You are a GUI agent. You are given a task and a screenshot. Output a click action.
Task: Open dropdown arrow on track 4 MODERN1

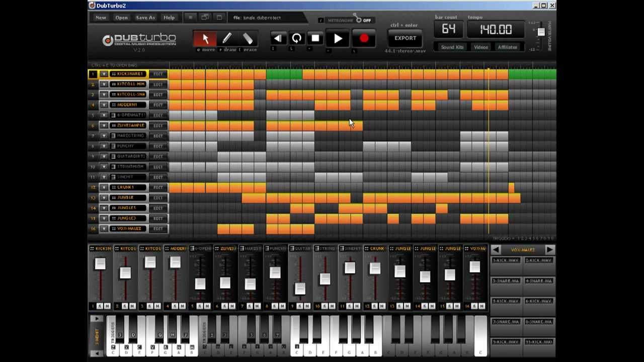click(104, 105)
